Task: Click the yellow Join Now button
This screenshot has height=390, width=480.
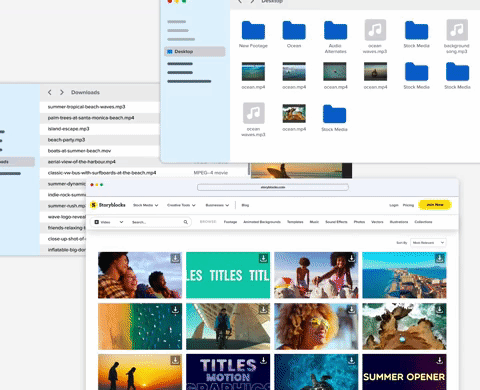Action: coord(435,205)
